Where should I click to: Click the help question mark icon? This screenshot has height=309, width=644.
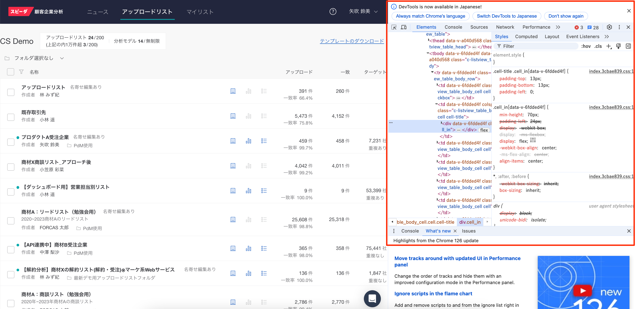tap(333, 11)
